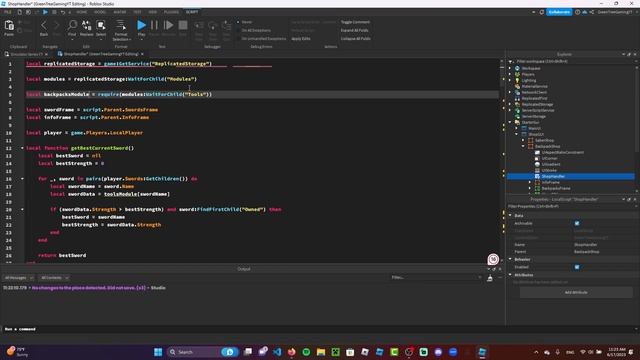Click the Collaborate button
This screenshot has width=640, height=360.
click(559, 12)
